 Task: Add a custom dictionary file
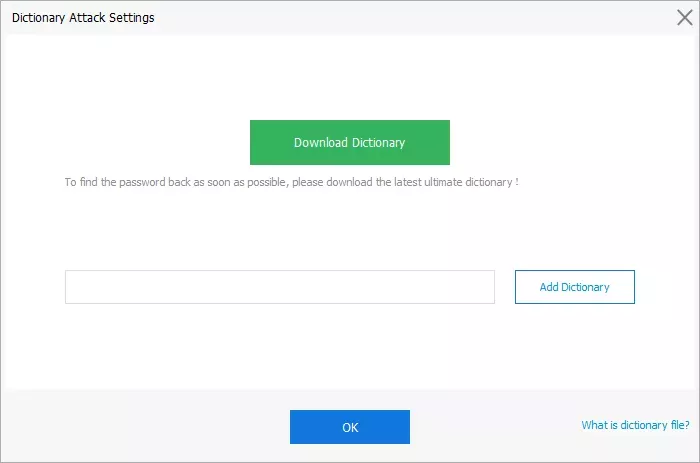point(574,287)
